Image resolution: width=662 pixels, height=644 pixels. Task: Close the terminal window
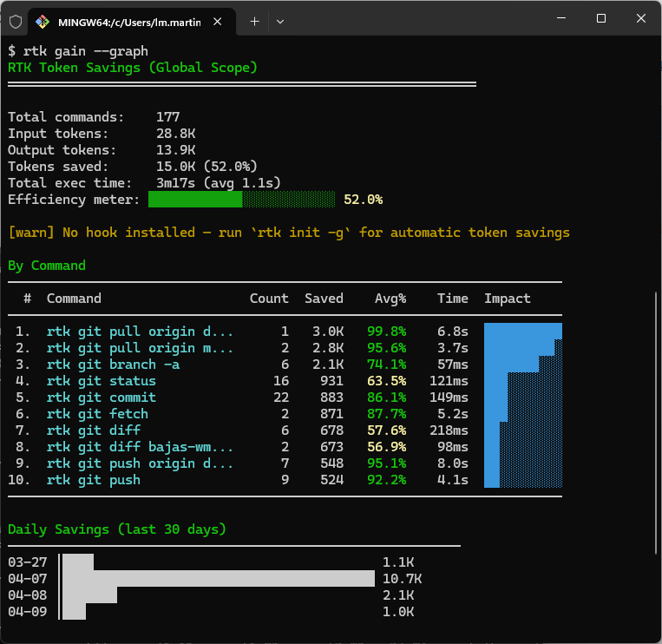click(640, 18)
